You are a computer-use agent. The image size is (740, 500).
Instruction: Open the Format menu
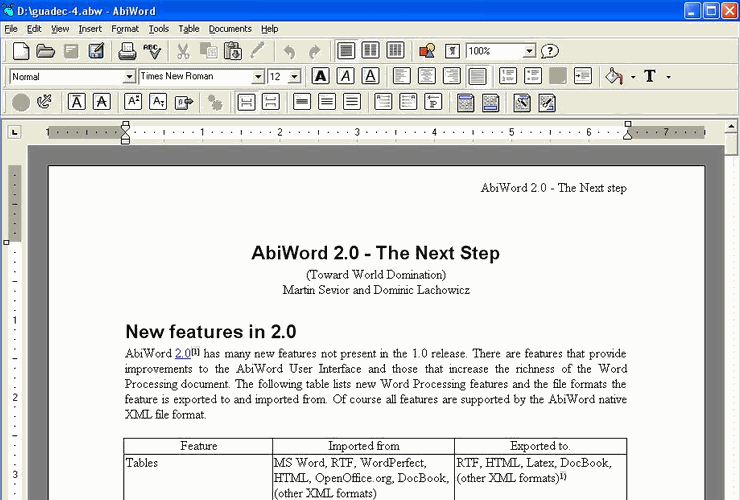[125, 29]
